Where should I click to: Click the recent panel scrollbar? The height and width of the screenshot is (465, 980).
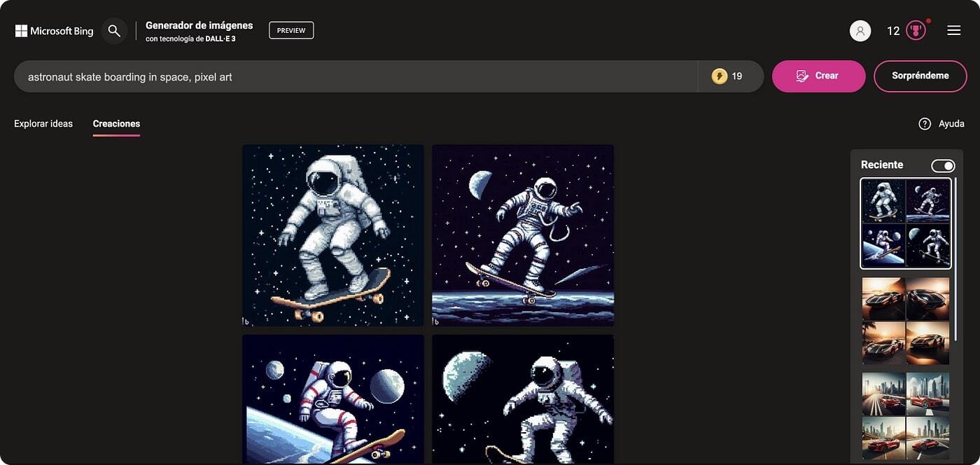point(956,259)
